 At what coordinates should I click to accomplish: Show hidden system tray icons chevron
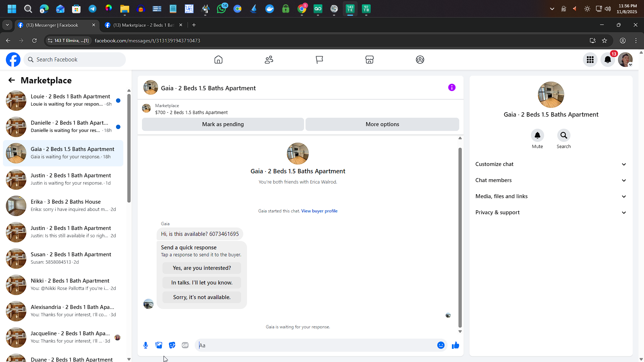coord(552,9)
